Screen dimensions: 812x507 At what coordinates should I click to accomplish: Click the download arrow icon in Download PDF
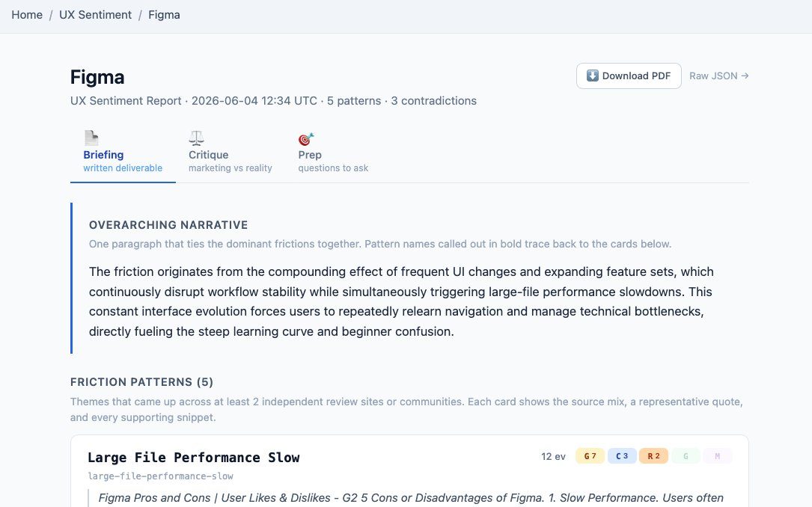[593, 76]
